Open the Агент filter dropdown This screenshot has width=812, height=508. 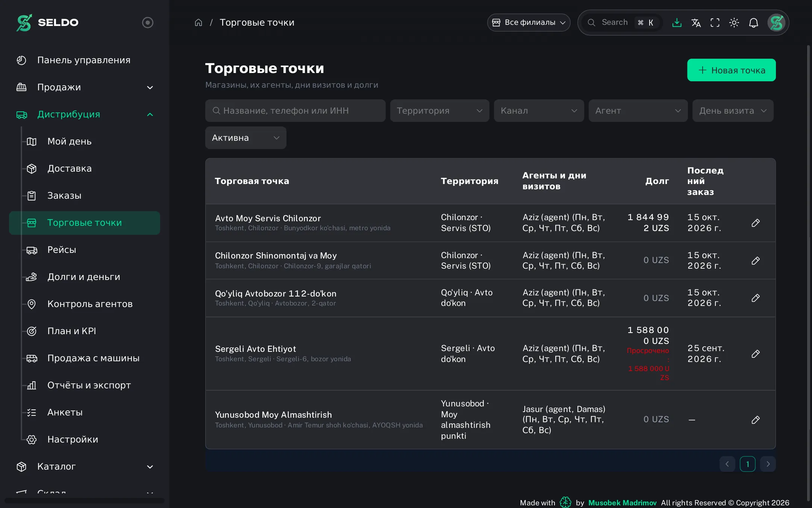click(638, 111)
